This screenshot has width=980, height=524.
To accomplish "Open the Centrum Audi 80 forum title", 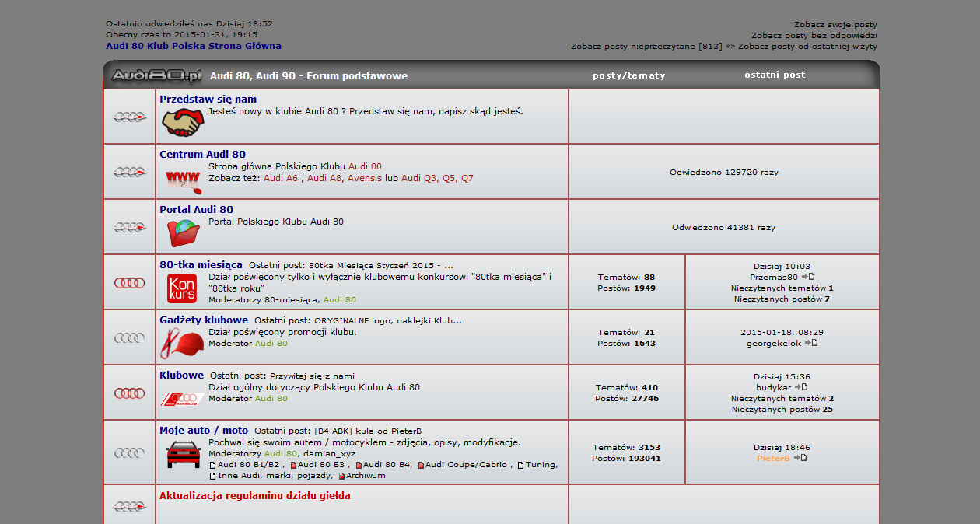I will (x=202, y=154).
